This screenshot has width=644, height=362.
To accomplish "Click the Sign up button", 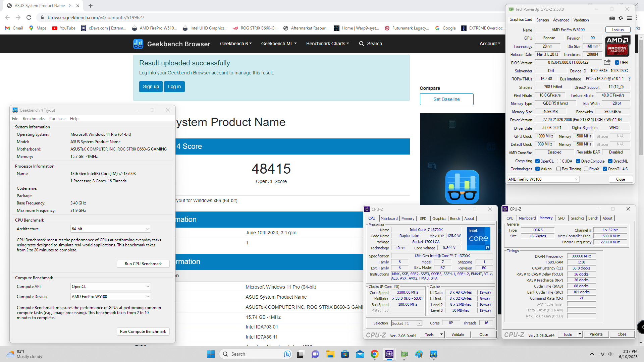I will tap(151, 86).
